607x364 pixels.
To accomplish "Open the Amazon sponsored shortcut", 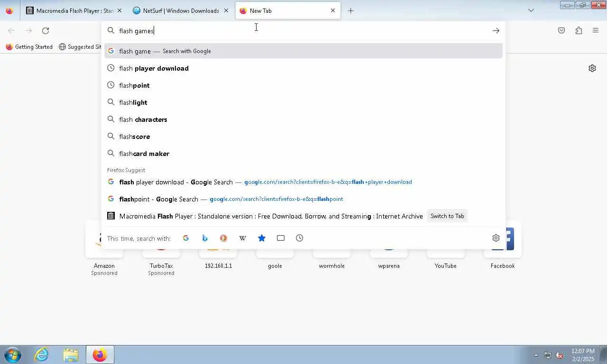I will point(104,250).
